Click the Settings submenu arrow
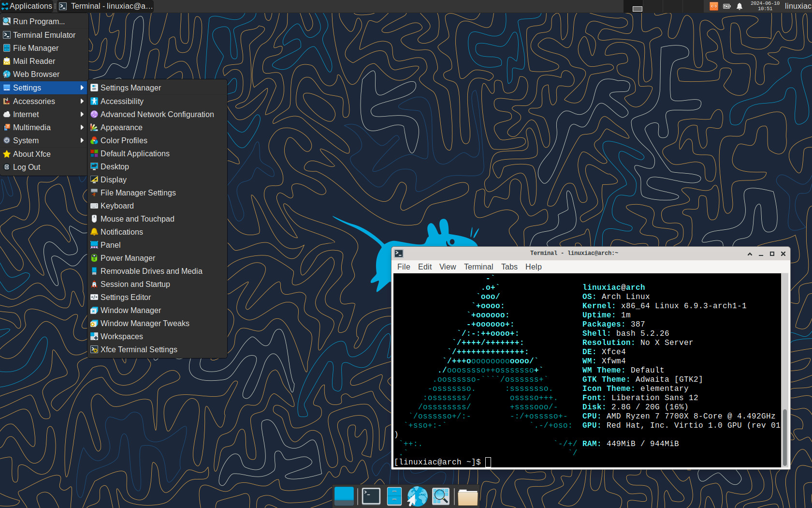Viewport: 812px width, 508px height. 82,88
